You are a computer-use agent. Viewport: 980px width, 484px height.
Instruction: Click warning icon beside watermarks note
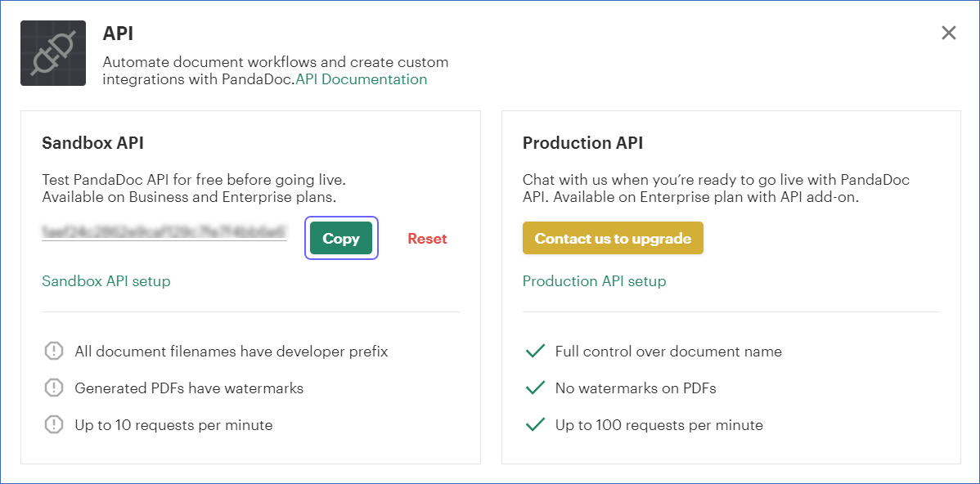click(54, 388)
